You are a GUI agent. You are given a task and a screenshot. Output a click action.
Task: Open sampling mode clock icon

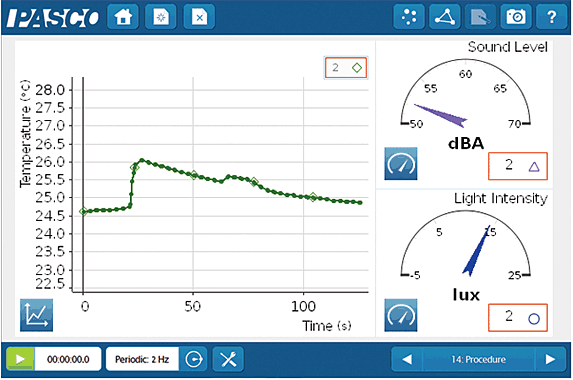[x=193, y=359]
